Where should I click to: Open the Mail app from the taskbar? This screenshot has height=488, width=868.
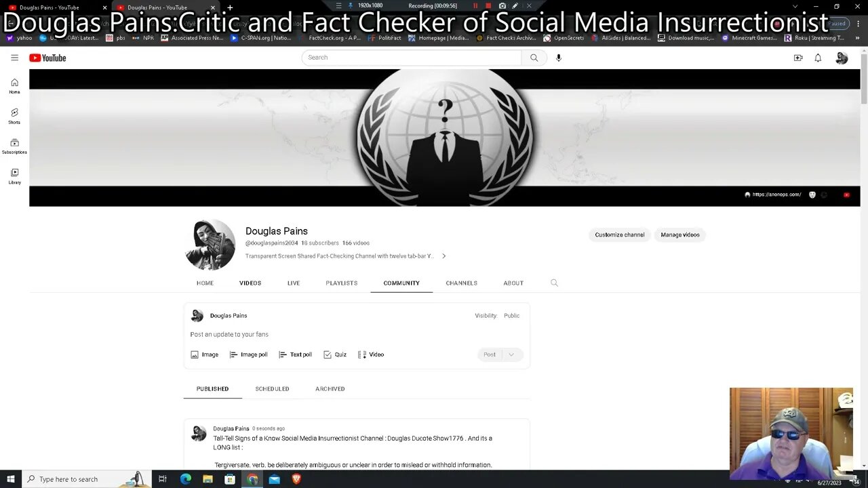tap(274, 479)
